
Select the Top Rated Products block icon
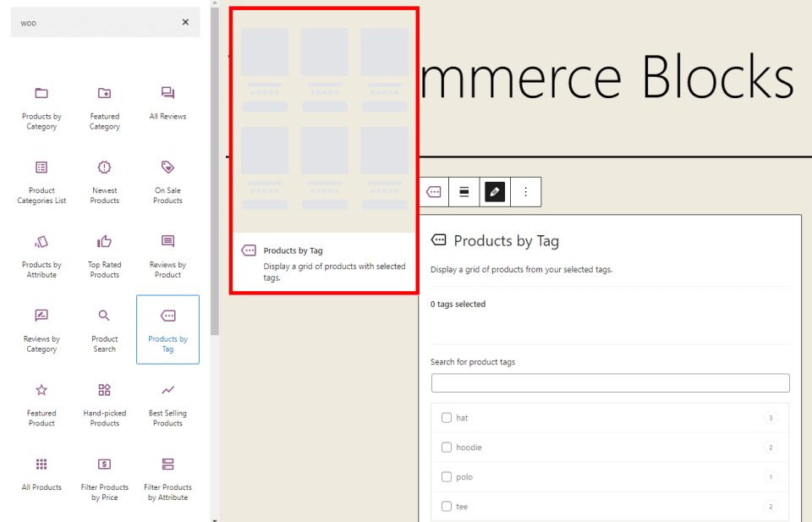104,241
